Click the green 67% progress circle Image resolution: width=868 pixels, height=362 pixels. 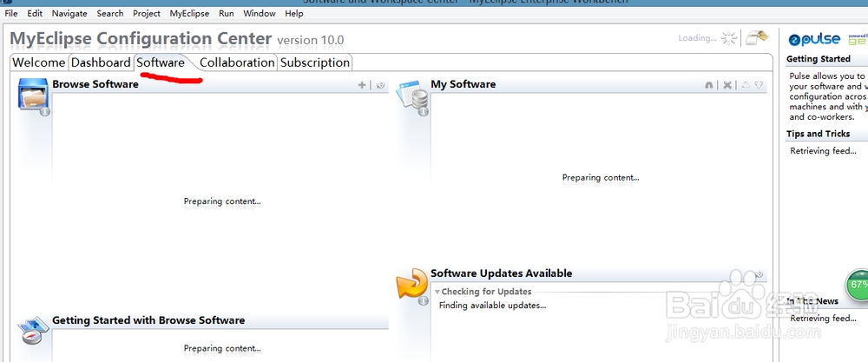[858, 285]
